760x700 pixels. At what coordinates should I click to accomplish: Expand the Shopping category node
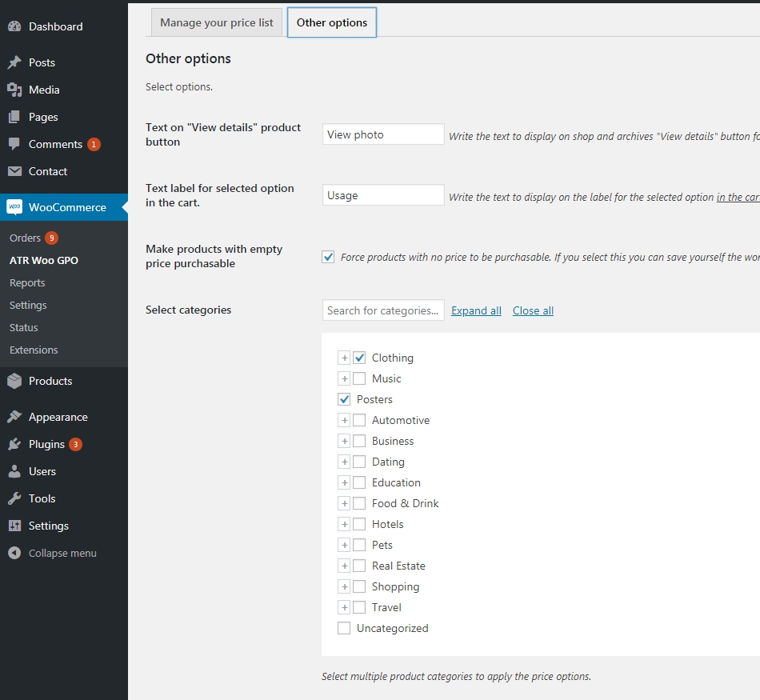pyautogui.click(x=344, y=586)
